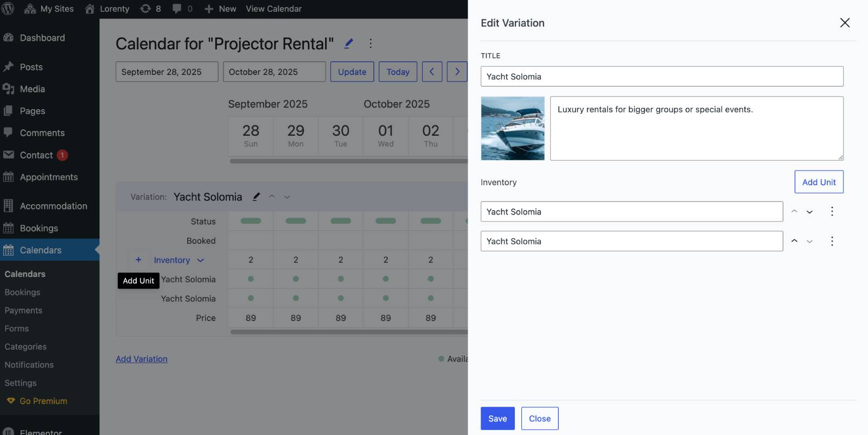Click the horizontal scrollbar under date header
Screen dimensions: 868x435
[x=348, y=161]
